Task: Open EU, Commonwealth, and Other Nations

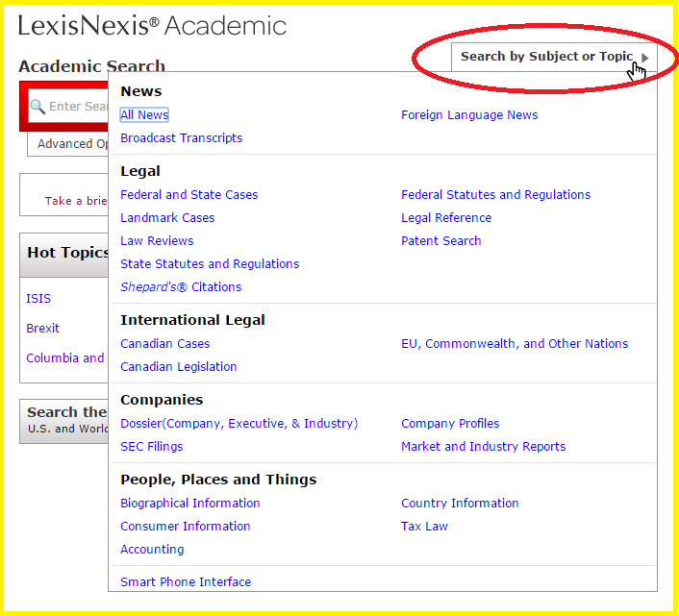Action: click(x=515, y=343)
